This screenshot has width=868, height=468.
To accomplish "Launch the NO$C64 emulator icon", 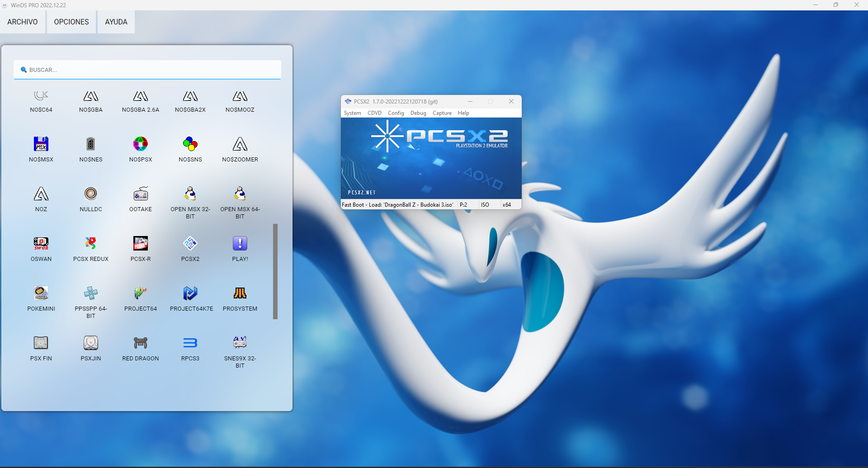I will (41, 96).
